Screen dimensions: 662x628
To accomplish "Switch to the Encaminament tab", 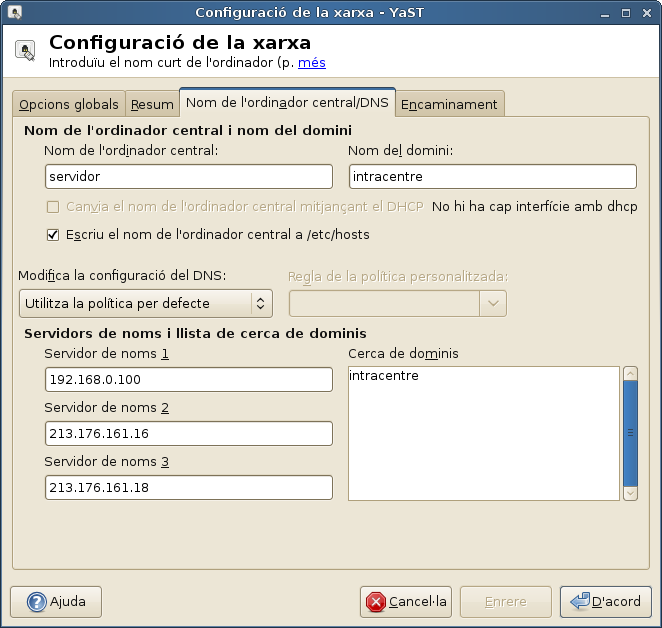I will (x=449, y=104).
